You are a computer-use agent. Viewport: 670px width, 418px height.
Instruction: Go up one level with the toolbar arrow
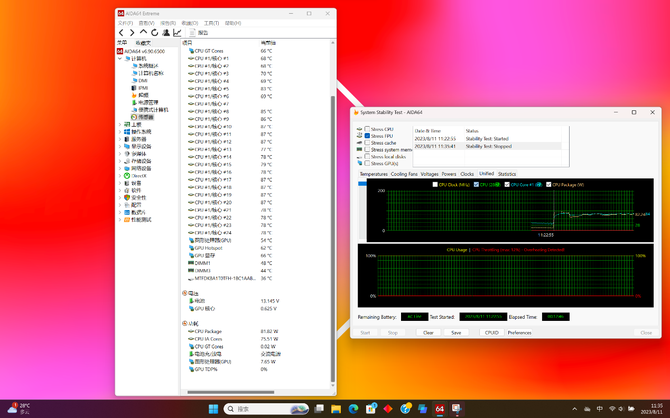tap(143, 32)
